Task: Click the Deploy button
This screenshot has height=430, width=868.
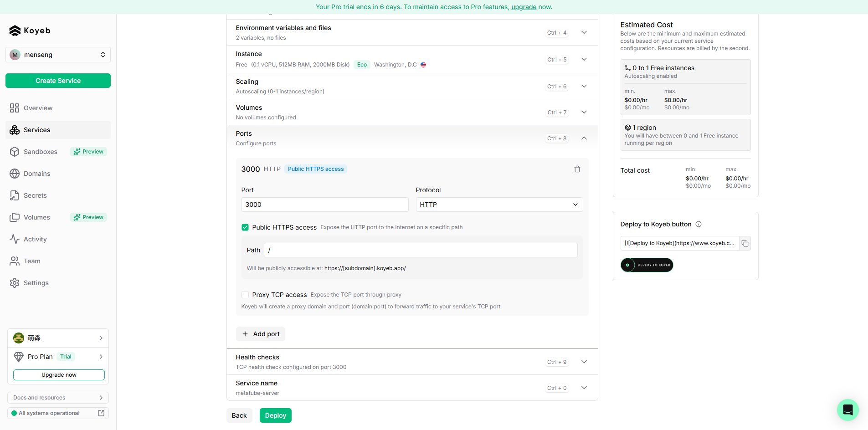Action: coord(275,415)
